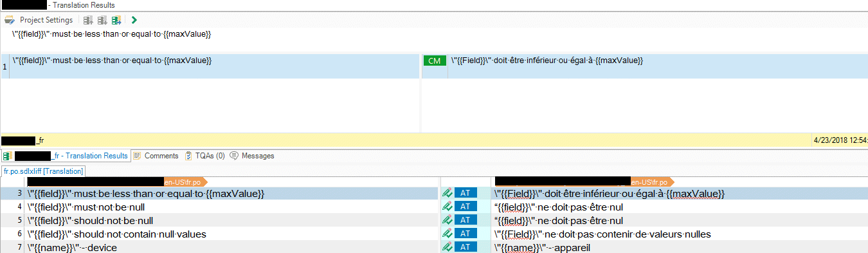Click the translated status icon for segment 6

pos(447,234)
